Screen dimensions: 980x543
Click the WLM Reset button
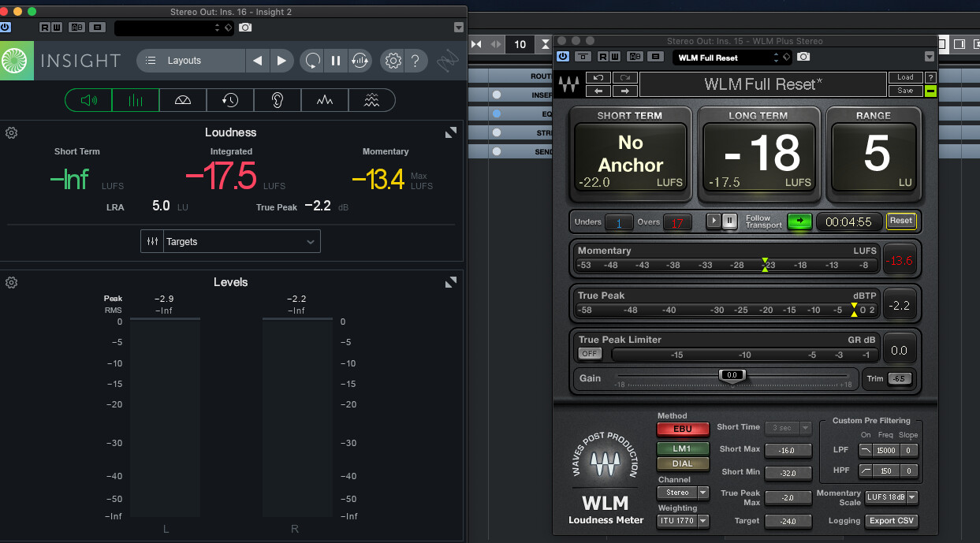click(x=900, y=221)
